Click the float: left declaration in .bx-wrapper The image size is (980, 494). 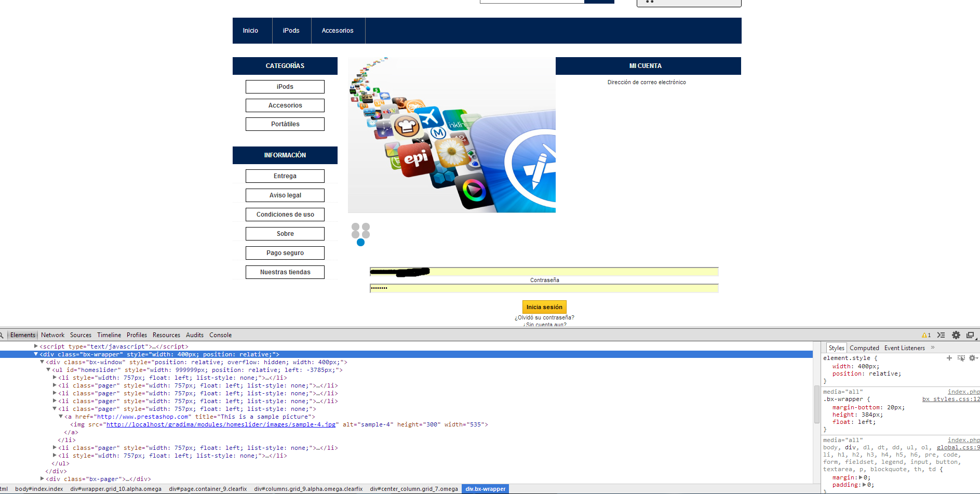(854, 422)
